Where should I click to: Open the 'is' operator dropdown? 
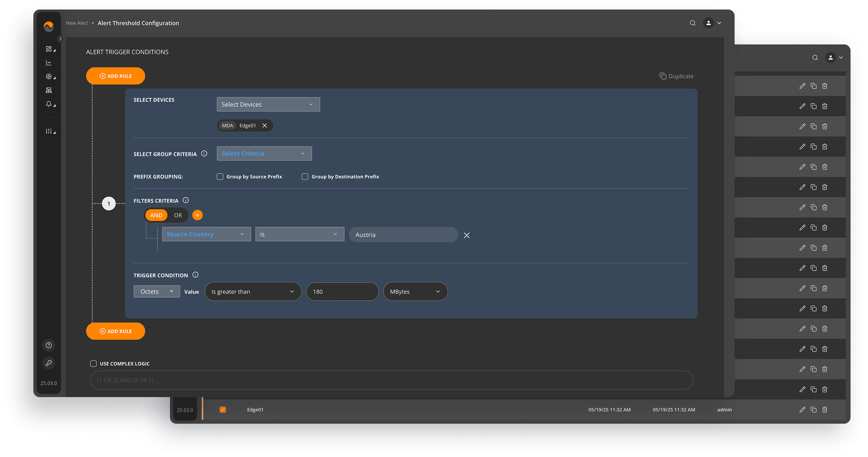(300, 234)
